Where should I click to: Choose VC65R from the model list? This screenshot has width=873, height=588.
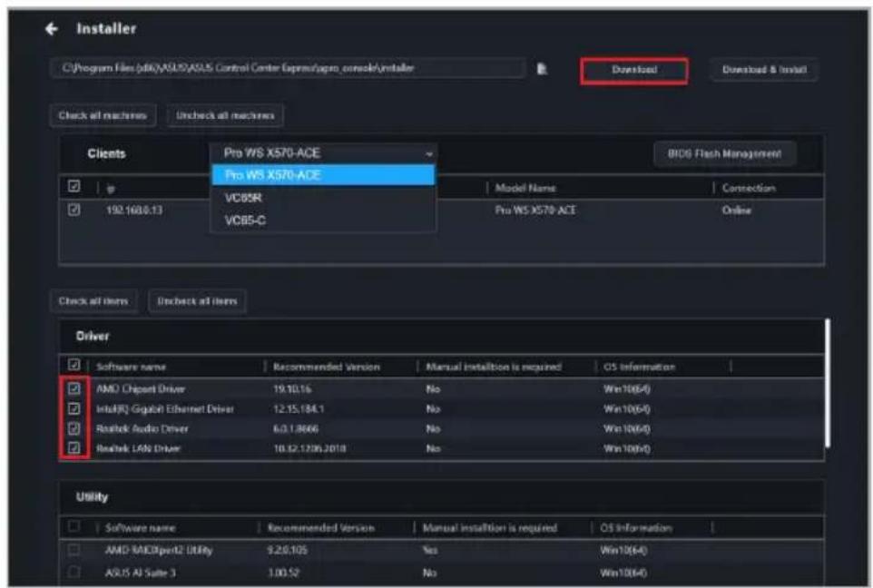323,198
